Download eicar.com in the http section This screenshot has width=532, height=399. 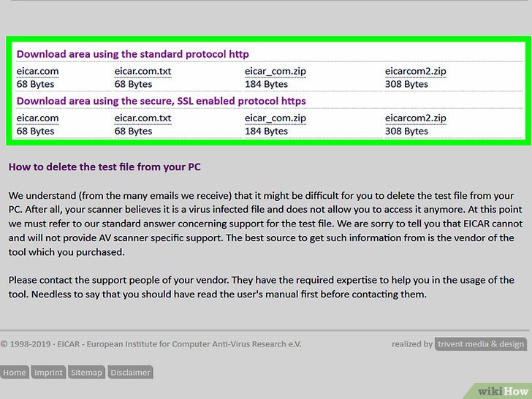tap(38, 72)
